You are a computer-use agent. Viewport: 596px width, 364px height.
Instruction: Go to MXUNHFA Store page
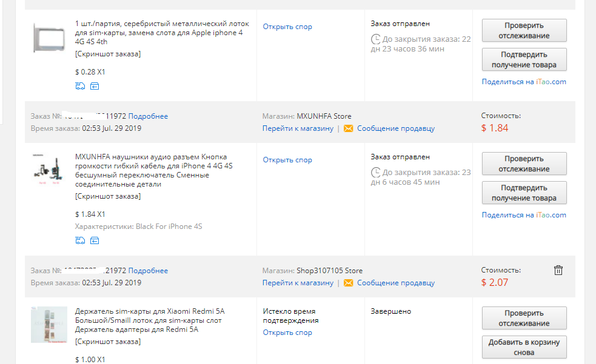pos(298,128)
